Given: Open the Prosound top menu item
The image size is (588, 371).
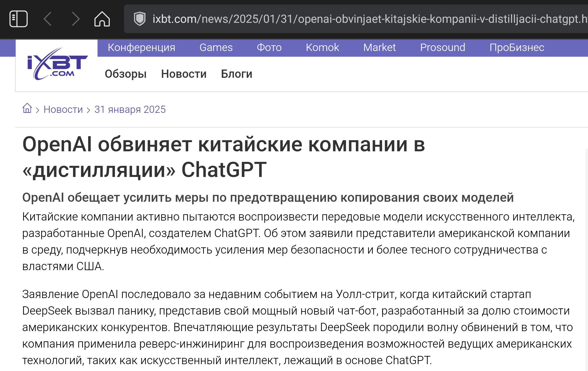Looking at the screenshot, I should point(443,47).
